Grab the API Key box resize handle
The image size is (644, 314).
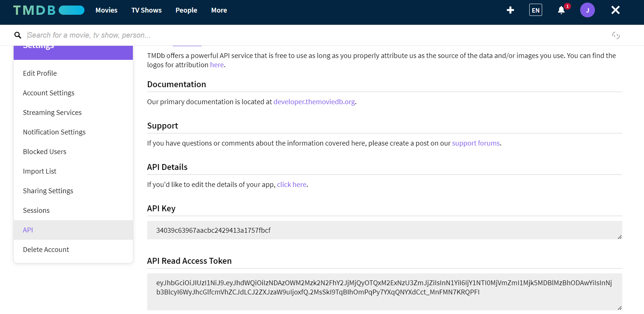click(x=620, y=237)
